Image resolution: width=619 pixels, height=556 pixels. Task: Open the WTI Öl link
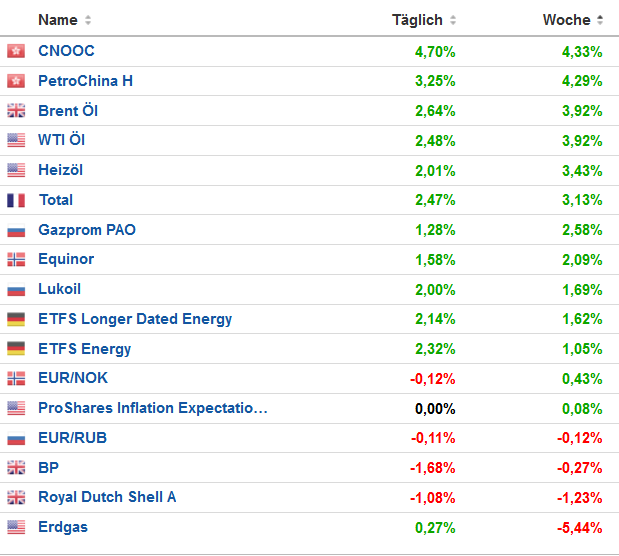click(x=62, y=140)
